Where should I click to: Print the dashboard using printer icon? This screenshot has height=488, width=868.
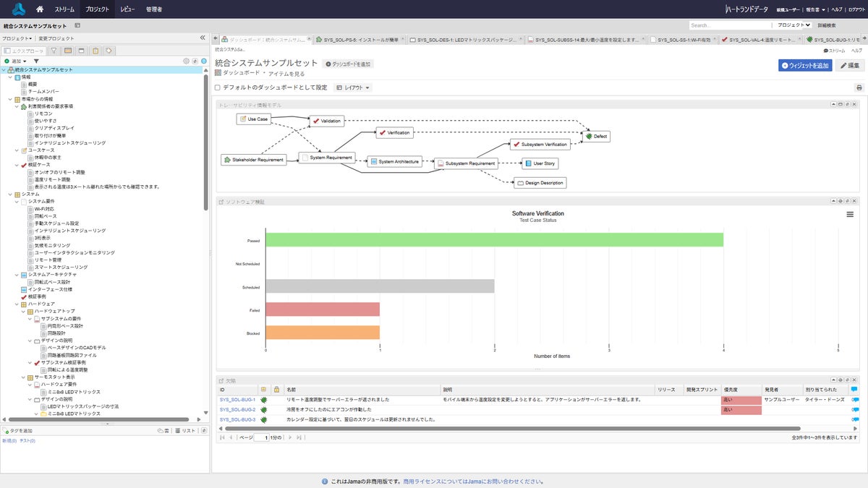pos(859,87)
